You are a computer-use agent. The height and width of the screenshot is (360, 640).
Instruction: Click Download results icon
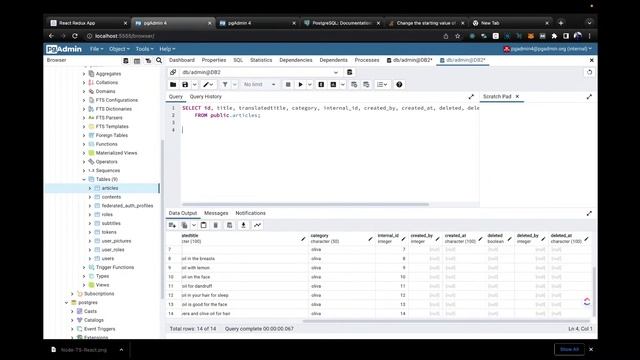click(x=243, y=225)
